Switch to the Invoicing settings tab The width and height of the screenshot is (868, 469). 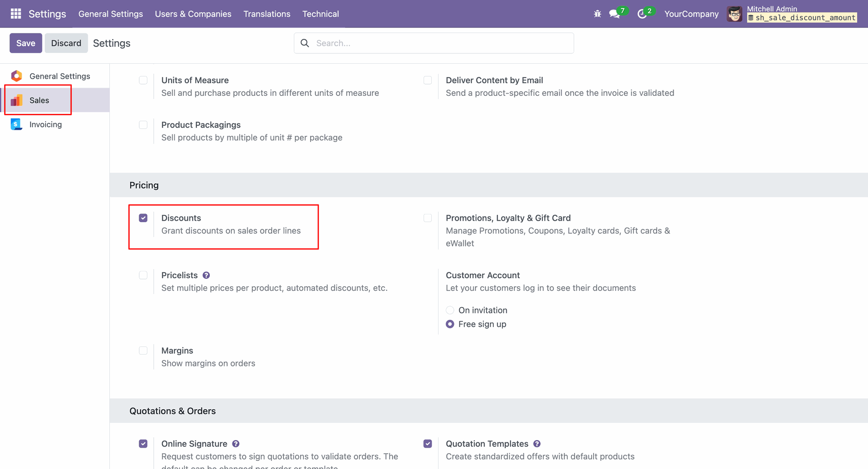[x=45, y=124]
